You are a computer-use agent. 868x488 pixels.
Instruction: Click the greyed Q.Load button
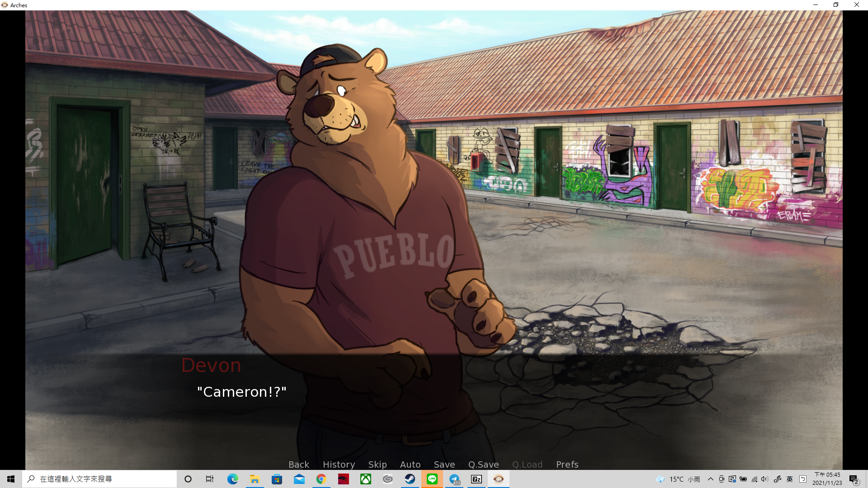coord(527,464)
